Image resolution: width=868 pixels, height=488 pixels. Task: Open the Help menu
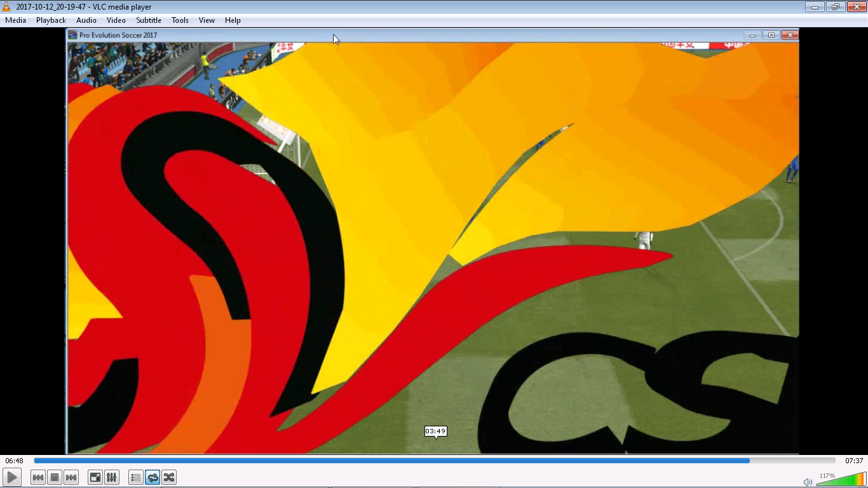click(x=233, y=20)
